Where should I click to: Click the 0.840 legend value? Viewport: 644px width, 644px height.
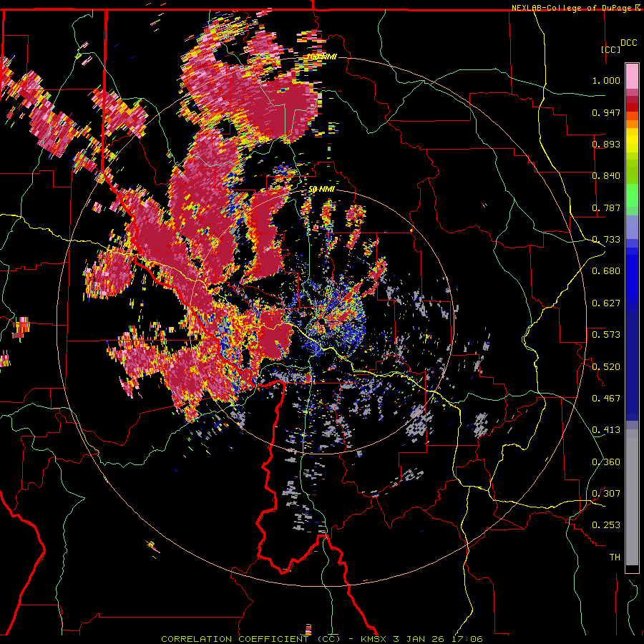tap(606, 176)
